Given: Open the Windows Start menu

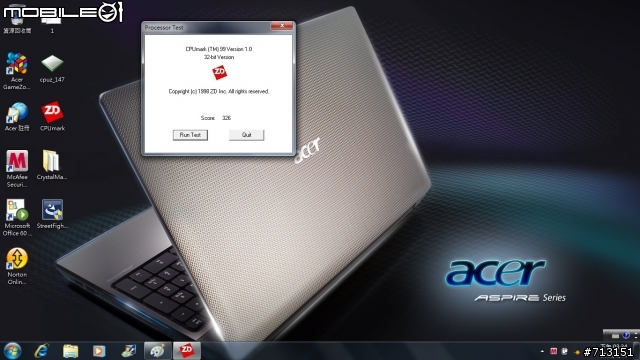Looking at the screenshot, I should coord(12,351).
